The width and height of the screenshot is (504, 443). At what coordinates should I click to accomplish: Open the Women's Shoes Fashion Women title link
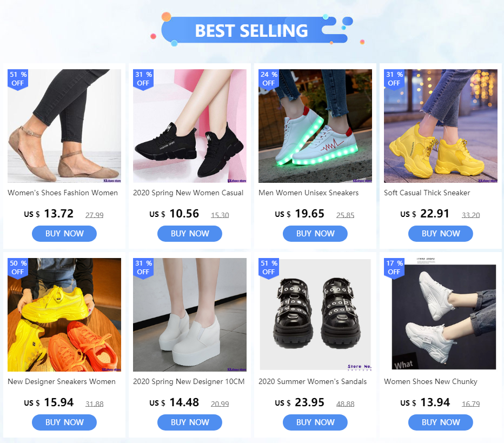pyautogui.click(x=63, y=193)
